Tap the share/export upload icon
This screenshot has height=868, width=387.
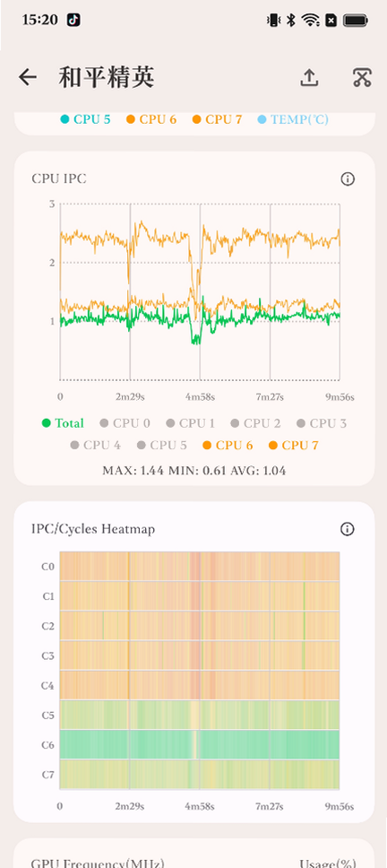(309, 77)
